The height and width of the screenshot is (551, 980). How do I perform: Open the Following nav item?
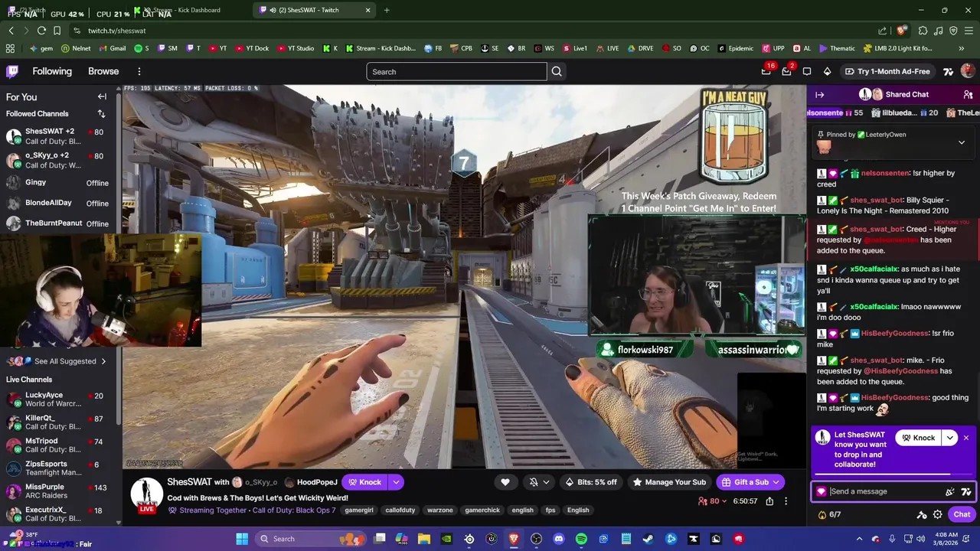pyautogui.click(x=52, y=71)
